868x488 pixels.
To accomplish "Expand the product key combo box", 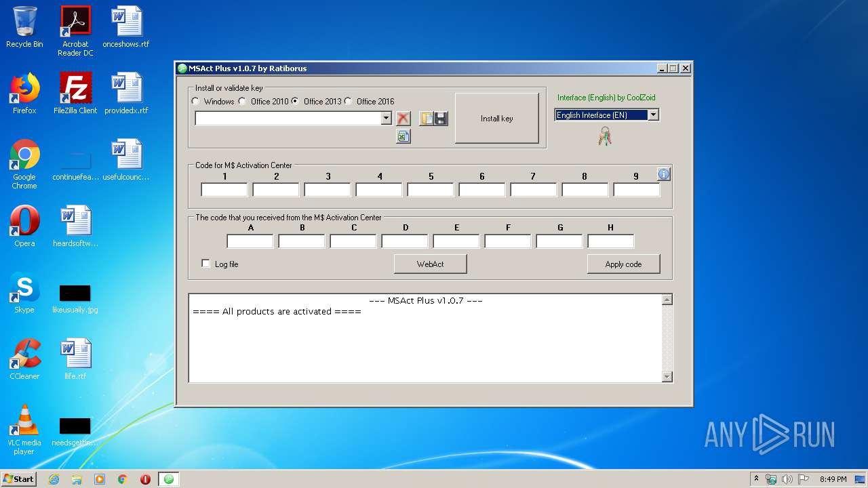I will 386,119.
